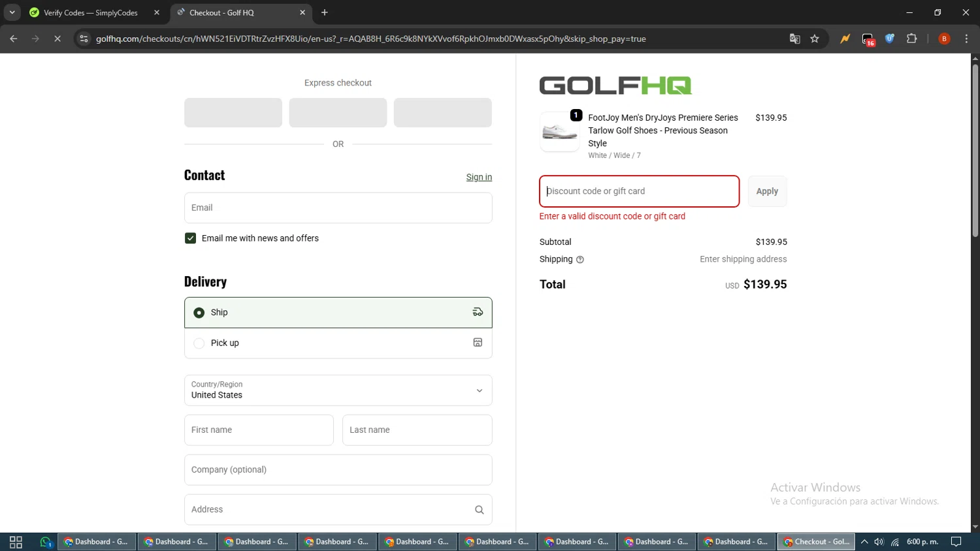Select the Checkout - Golf HQ tab
Screen dimensions: 980x551
[242, 12]
